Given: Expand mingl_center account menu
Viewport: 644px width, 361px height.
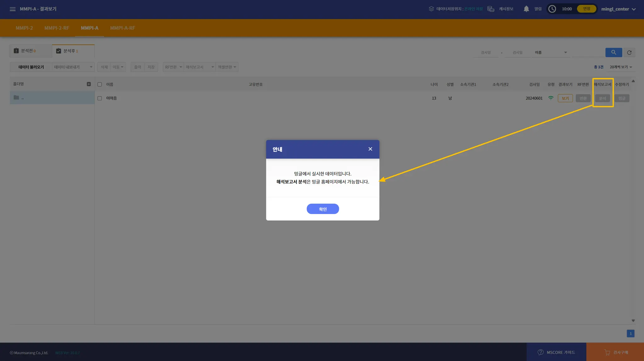Looking at the screenshot, I should (x=618, y=9).
